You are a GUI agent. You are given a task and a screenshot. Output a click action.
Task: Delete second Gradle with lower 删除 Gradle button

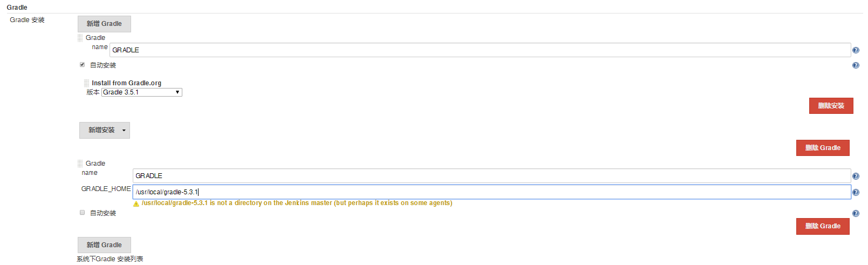(823, 226)
